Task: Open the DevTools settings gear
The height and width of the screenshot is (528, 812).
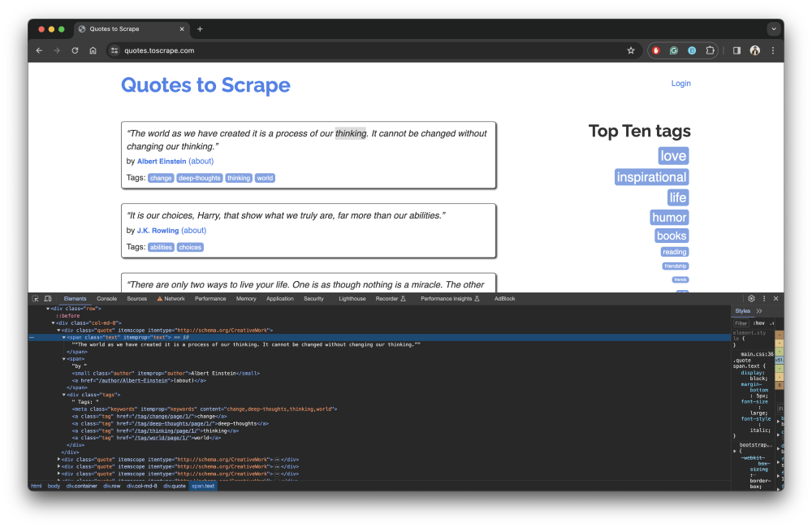Action: 751,298
